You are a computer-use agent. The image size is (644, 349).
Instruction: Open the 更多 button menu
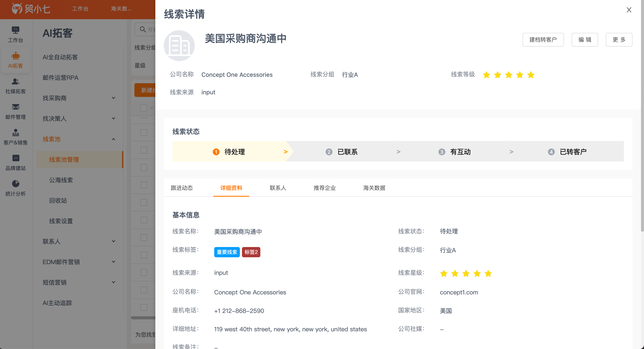click(619, 39)
